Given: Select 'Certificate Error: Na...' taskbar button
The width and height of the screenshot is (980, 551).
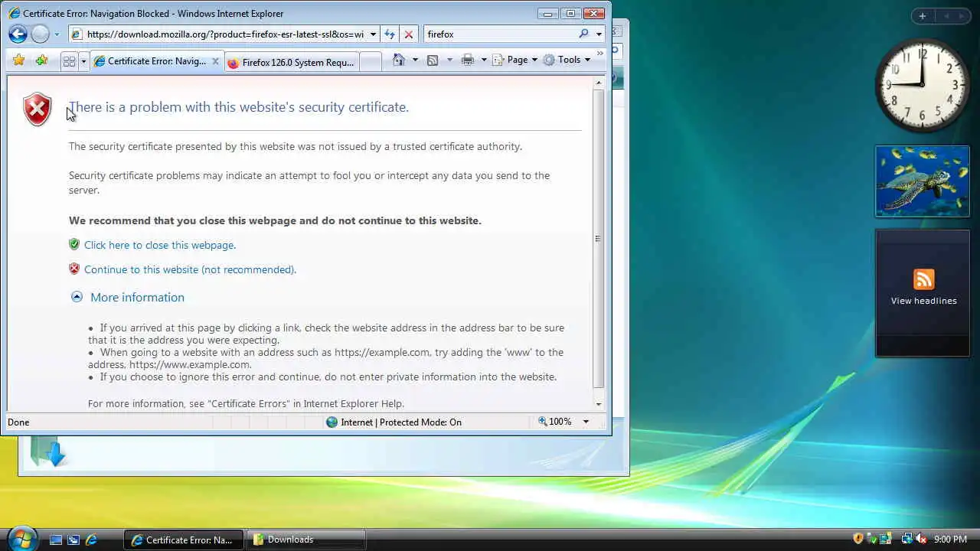Looking at the screenshot, I should [184, 540].
